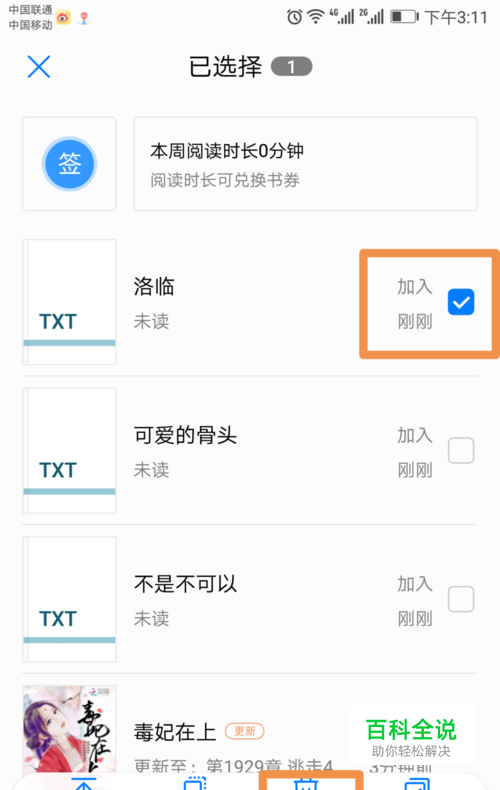Tap the pin-to-top icon in bottom bar
Viewport: 500px width, 790px height.
(84, 784)
